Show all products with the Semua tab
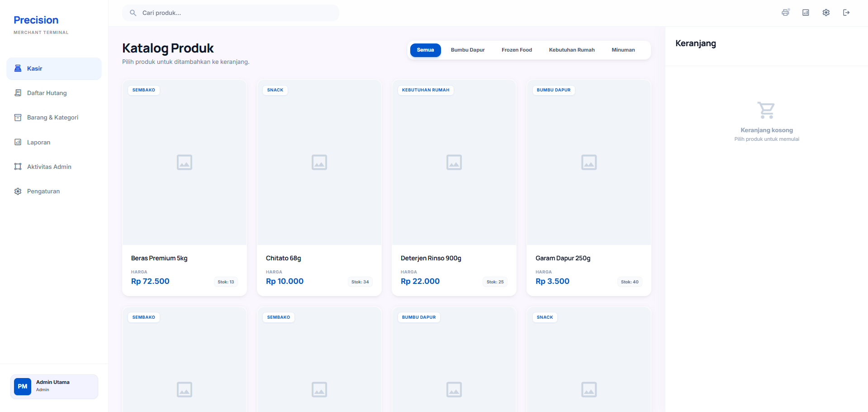 click(x=426, y=50)
